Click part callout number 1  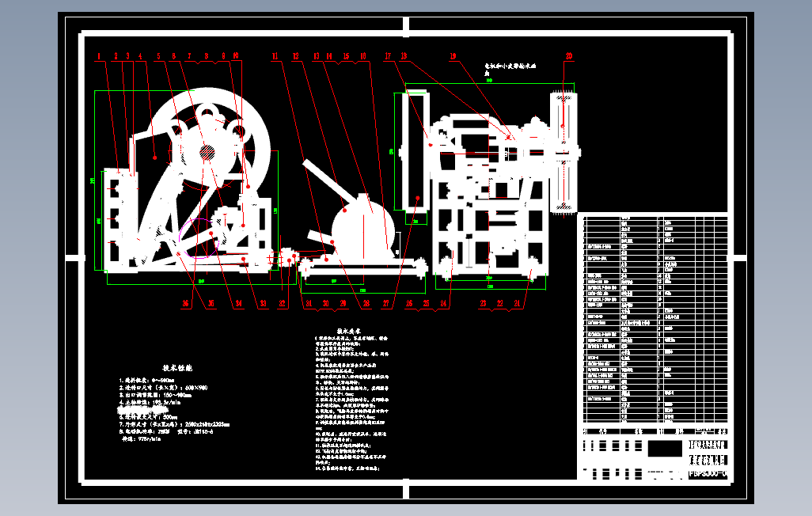coord(99,56)
